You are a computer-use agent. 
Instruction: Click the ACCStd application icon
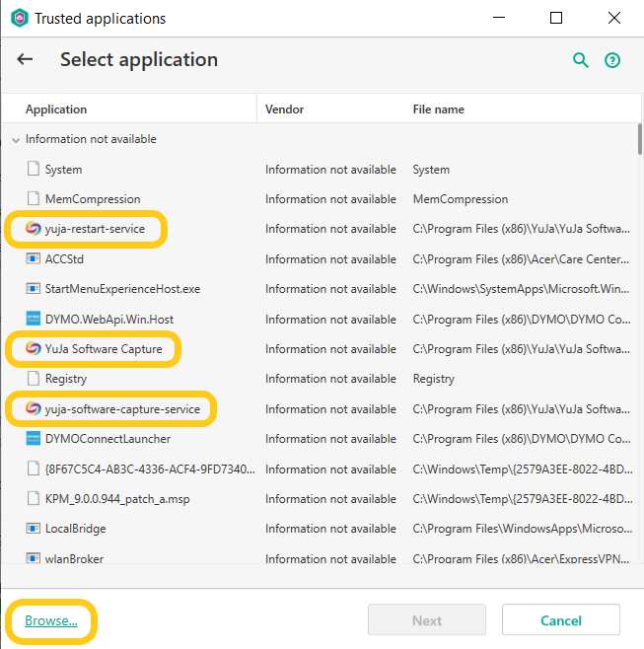(x=34, y=258)
